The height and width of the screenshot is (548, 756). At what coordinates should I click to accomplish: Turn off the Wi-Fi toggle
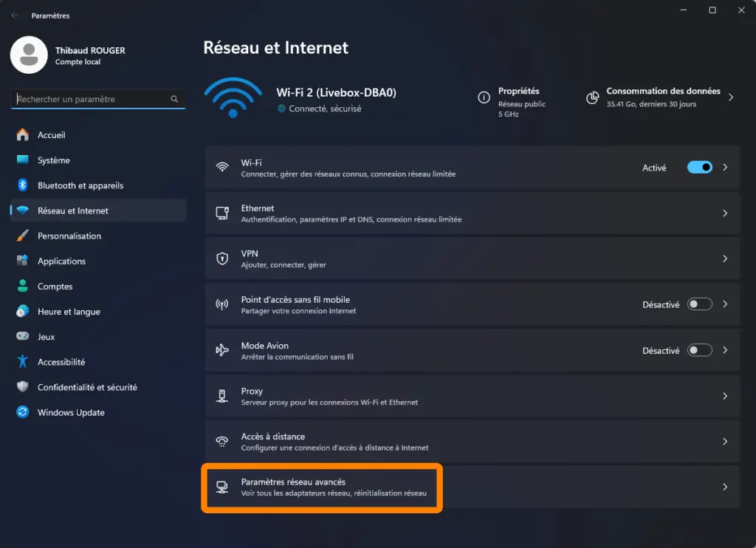(x=700, y=168)
